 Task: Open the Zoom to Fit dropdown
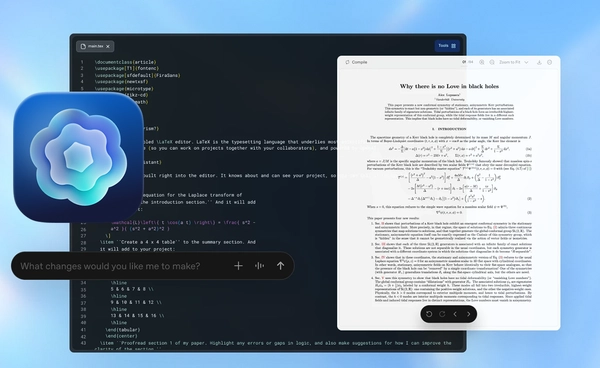(x=514, y=62)
